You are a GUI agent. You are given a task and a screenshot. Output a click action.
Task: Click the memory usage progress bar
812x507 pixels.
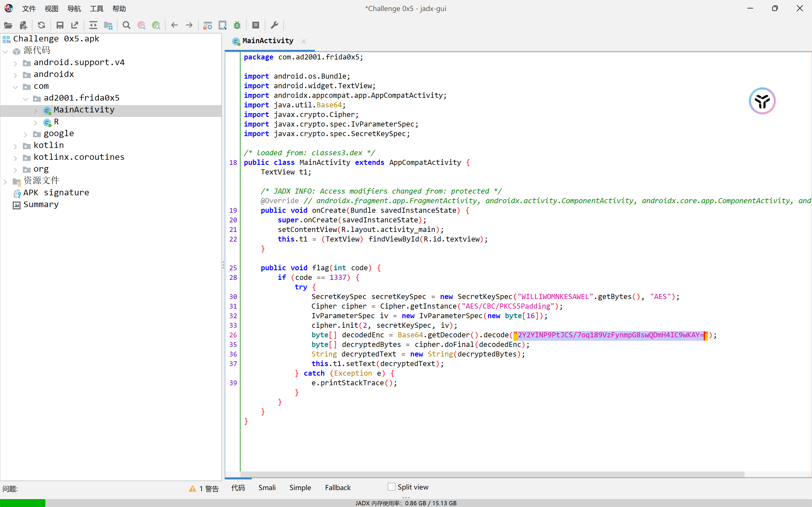tap(23, 503)
